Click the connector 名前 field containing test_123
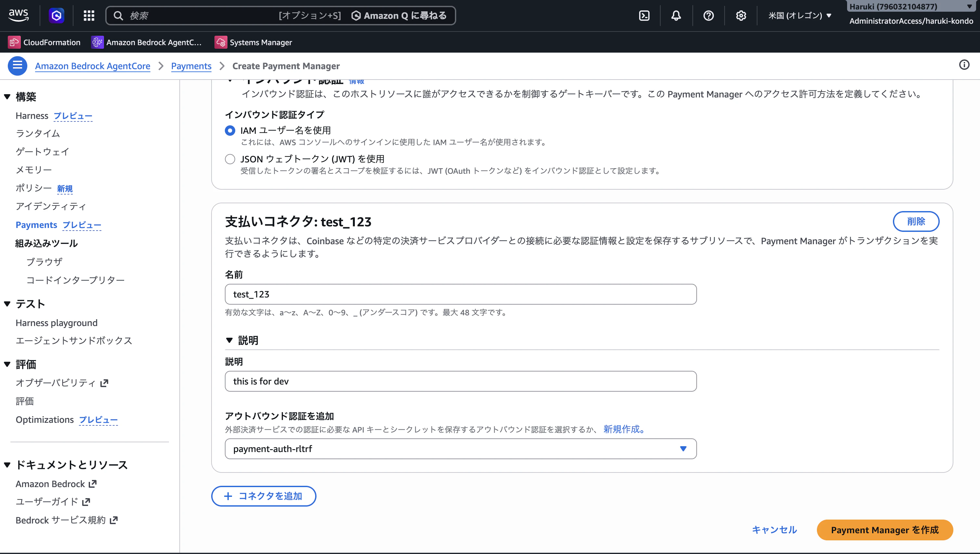This screenshot has height=554, width=980. (461, 294)
